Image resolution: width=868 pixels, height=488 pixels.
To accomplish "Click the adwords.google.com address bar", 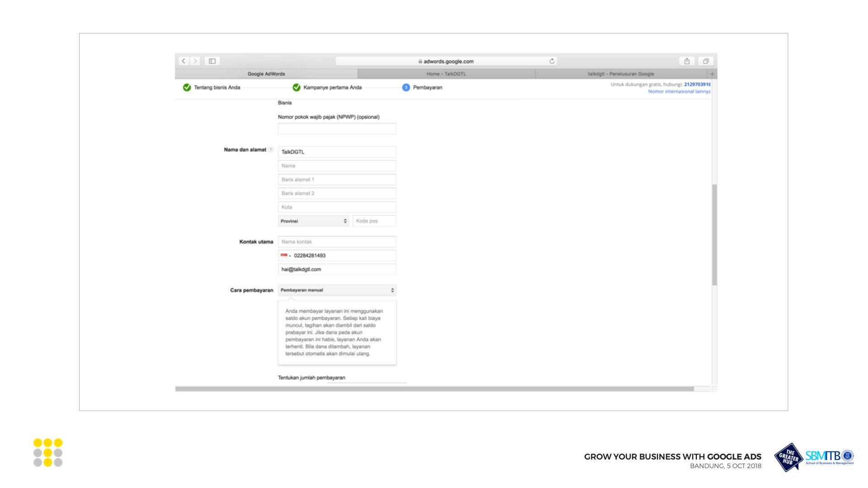I will (446, 61).
